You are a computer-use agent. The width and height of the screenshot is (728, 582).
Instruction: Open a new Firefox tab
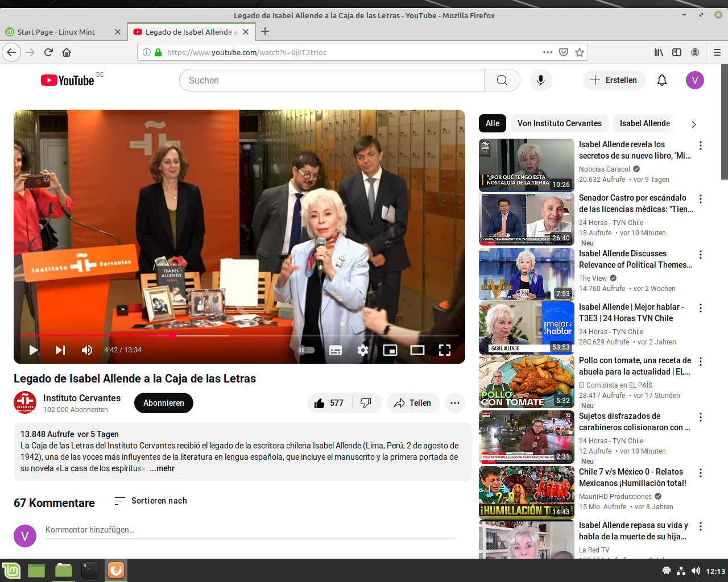coord(265,32)
